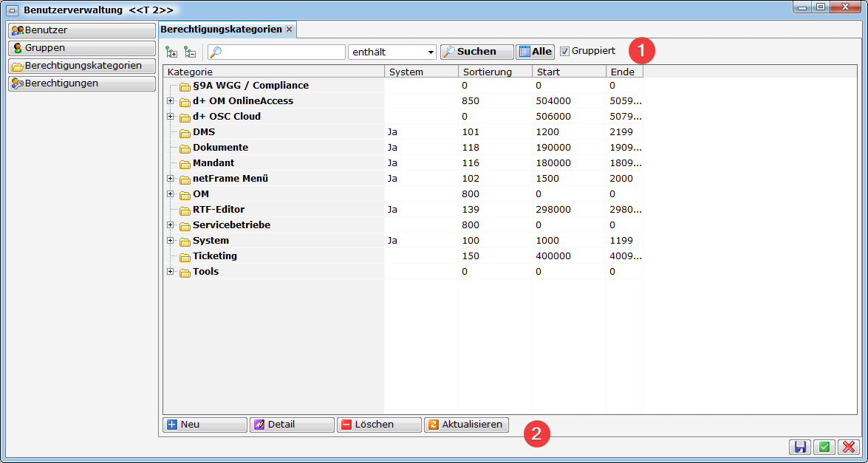
Task: Sort by the Sortierung column header
Action: pos(495,72)
